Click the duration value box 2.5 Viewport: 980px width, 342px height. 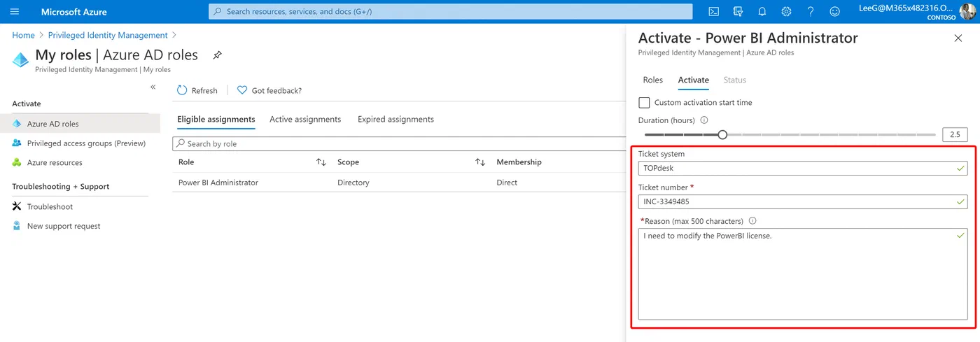pyautogui.click(x=955, y=134)
